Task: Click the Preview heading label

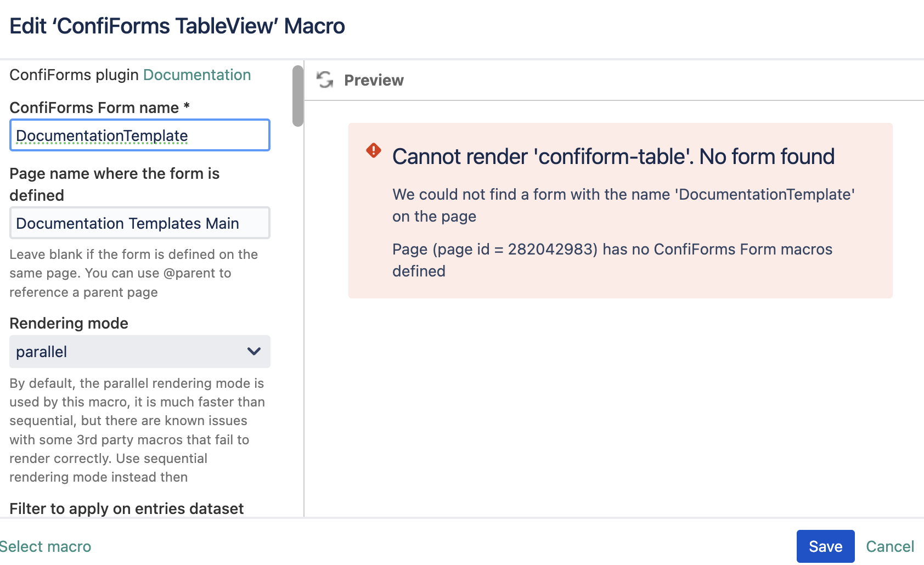Action: pyautogui.click(x=374, y=80)
